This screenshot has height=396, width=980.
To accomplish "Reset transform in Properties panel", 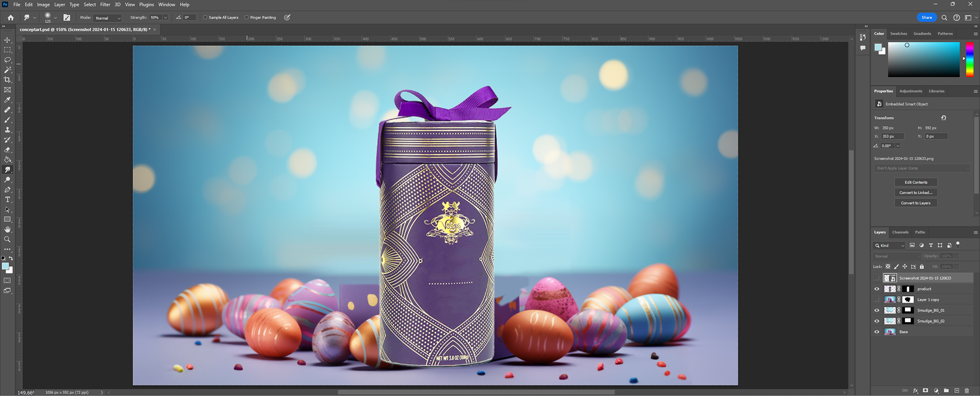I will [944, 118].
